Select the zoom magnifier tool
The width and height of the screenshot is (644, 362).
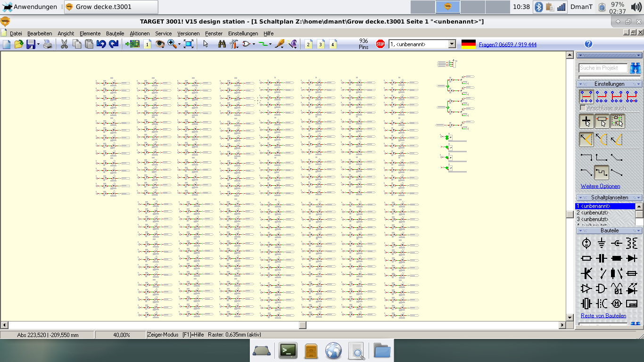coord(172,44)
